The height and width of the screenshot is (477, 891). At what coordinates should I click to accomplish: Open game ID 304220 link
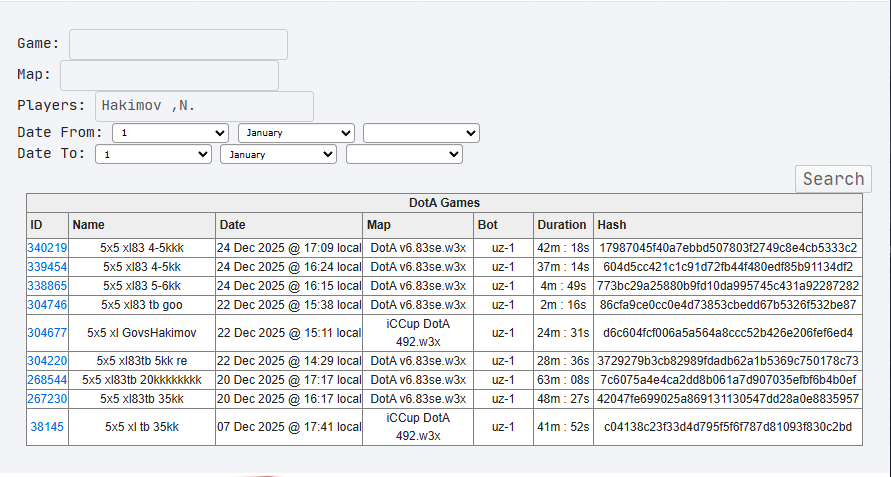pos(47,361)
